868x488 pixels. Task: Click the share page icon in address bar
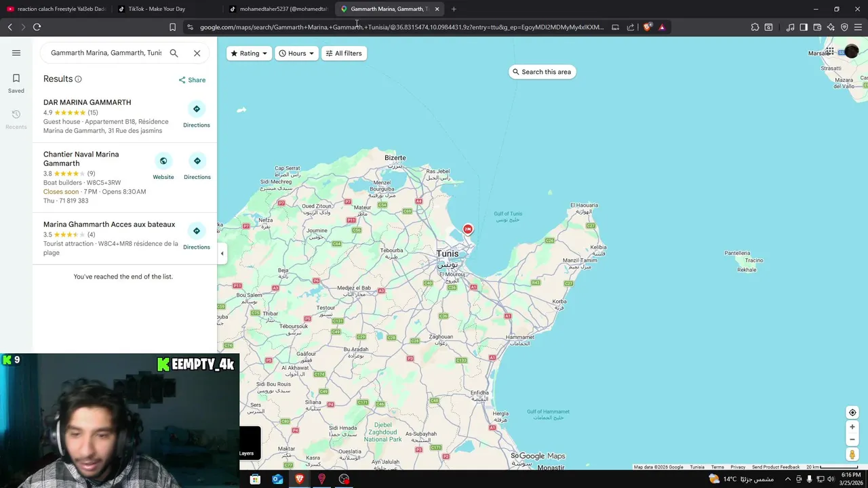tap(631, 27)
